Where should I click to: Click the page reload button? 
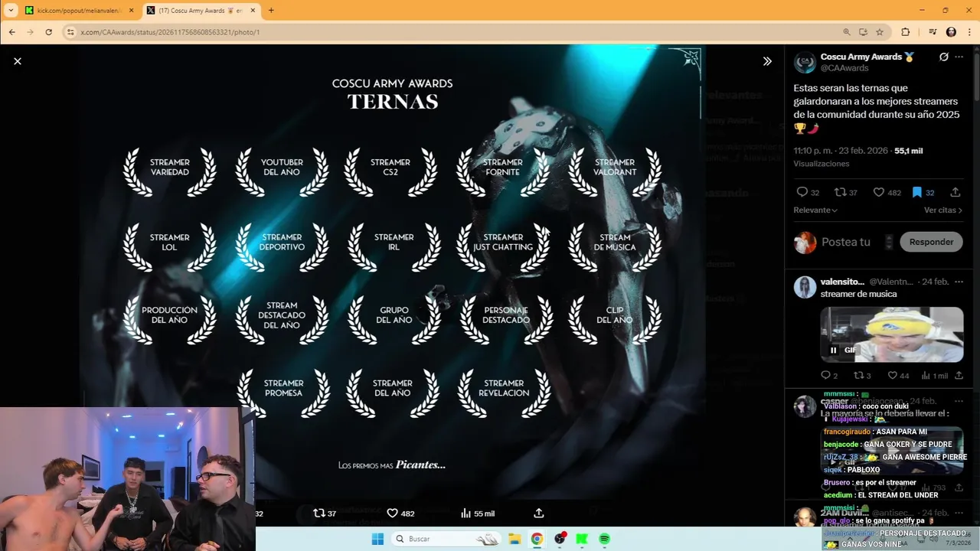pyautogui.click(x=49, y=32)
